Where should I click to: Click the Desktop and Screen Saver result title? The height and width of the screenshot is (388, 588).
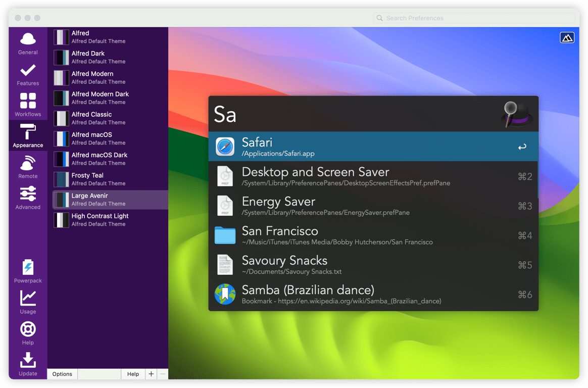(x=315, y=172)
